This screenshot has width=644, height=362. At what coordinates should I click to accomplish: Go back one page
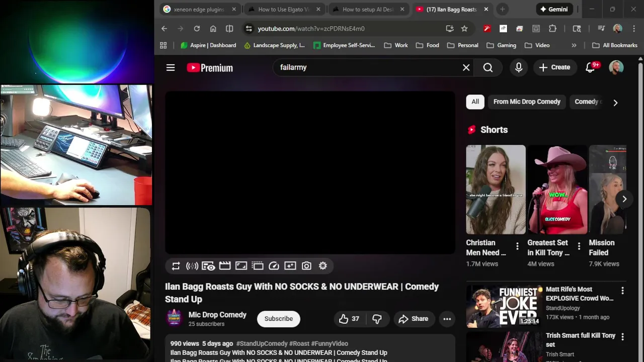[164, 29]
